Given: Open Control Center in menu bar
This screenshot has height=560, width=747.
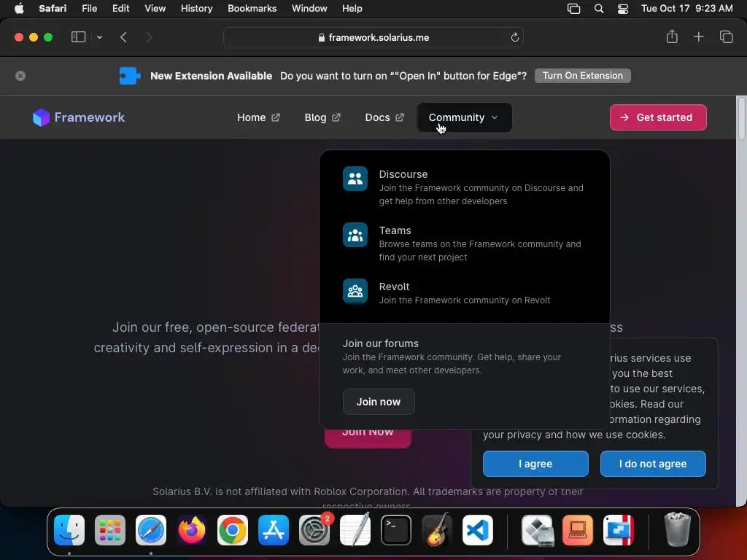Looking at the screenshot, I should [623, 9].
